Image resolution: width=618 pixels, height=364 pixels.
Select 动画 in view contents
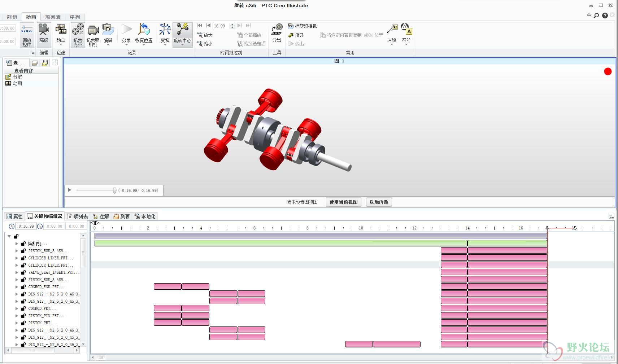(x=14, y=83)
